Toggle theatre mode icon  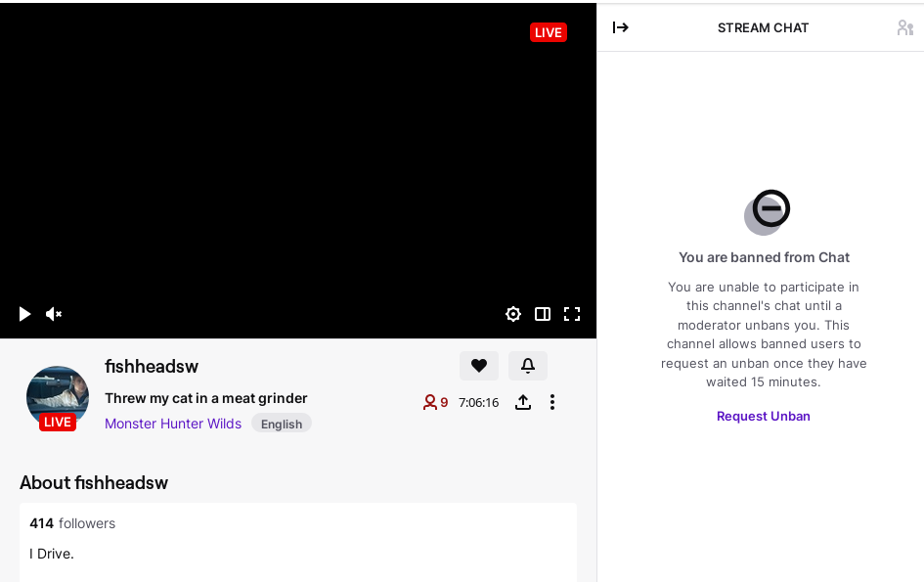543,314
